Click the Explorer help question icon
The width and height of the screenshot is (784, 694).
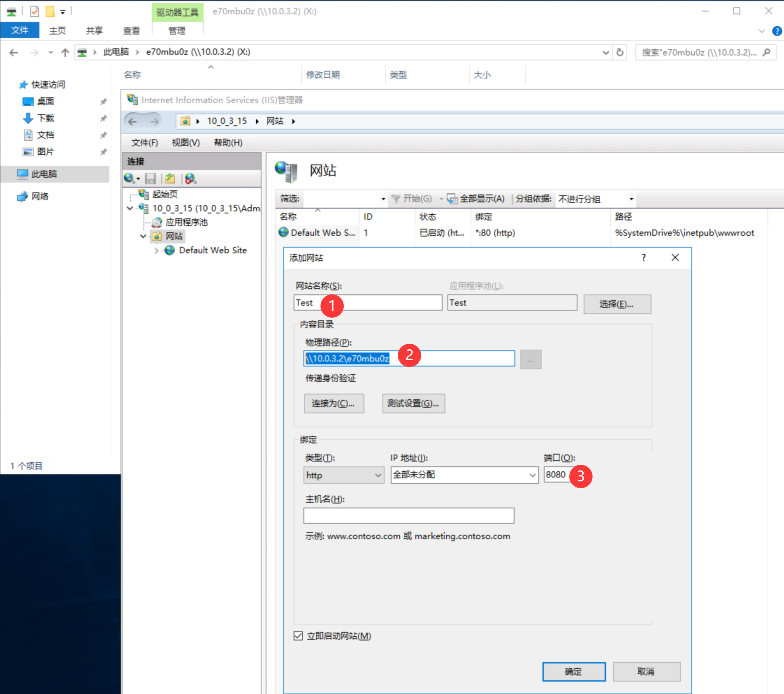click(x=777, y=31)
